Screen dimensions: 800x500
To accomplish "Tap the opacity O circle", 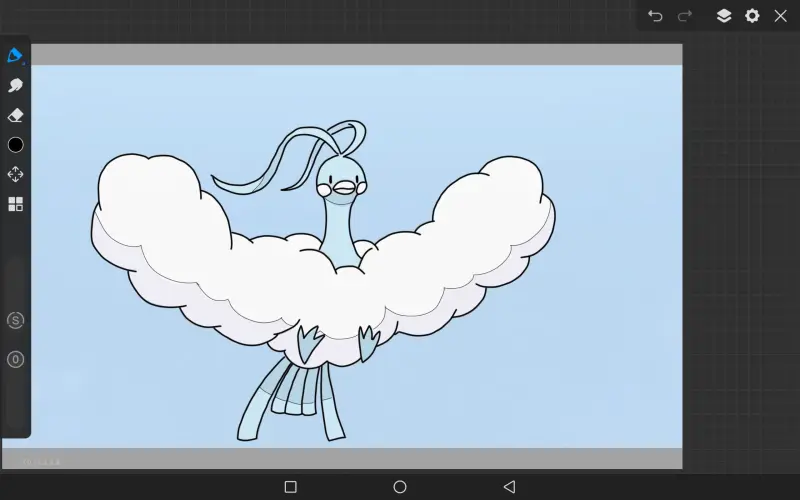I will 15,360.
